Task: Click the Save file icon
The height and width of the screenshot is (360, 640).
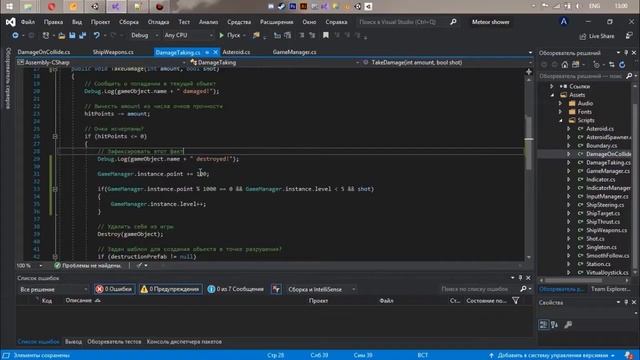Action: 72,36
